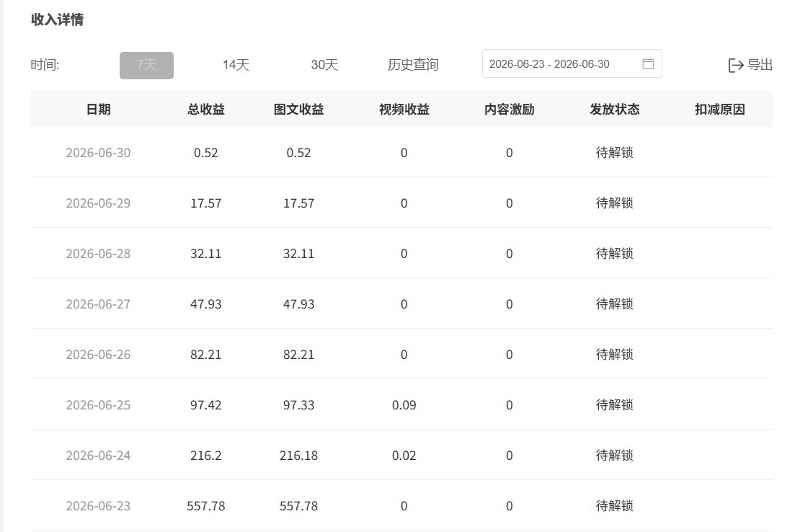Click the 视频收益 column header

pyautogui.click(x=404, y=109)
